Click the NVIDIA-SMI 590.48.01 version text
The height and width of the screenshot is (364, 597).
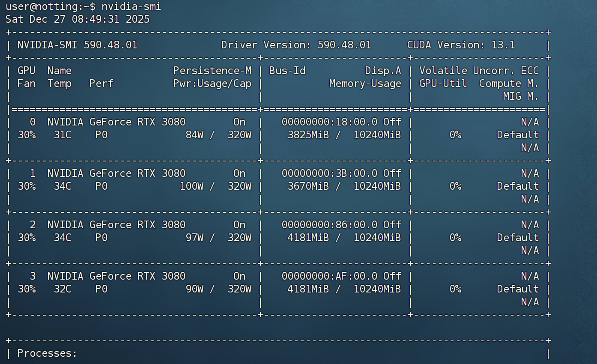pos(78,45)
